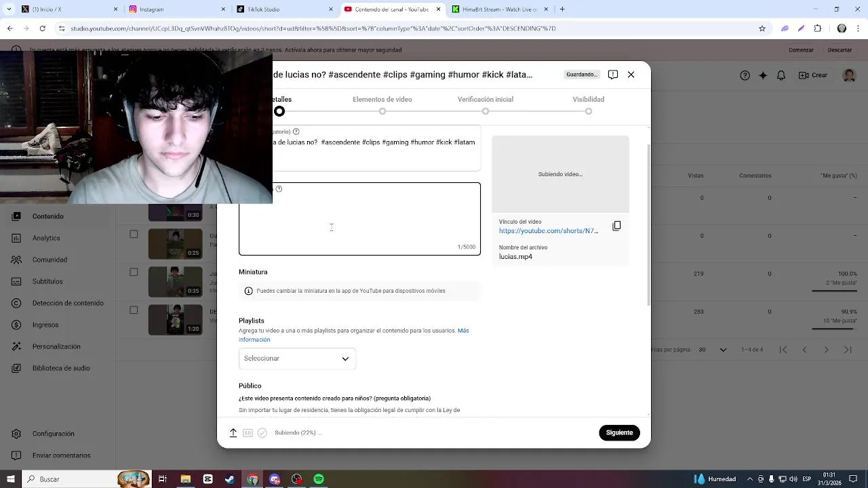Image resolution: width=868 pixels, height=488 pixels.
Task: Click the video title text field
Action: [376, 148]
